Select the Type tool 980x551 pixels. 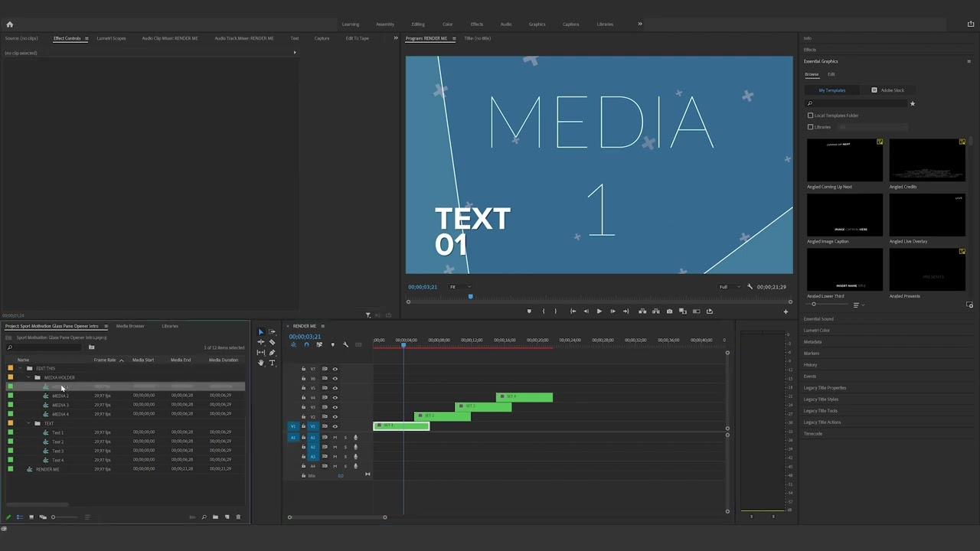pyautogui.click(x=272, y=363)
